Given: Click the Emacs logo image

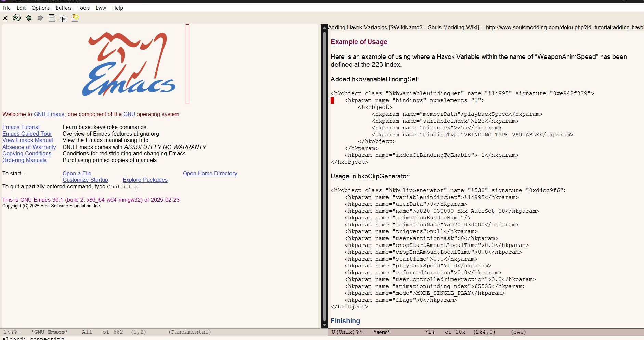Looking at the screenshot, I should click(x=129, y=64).
